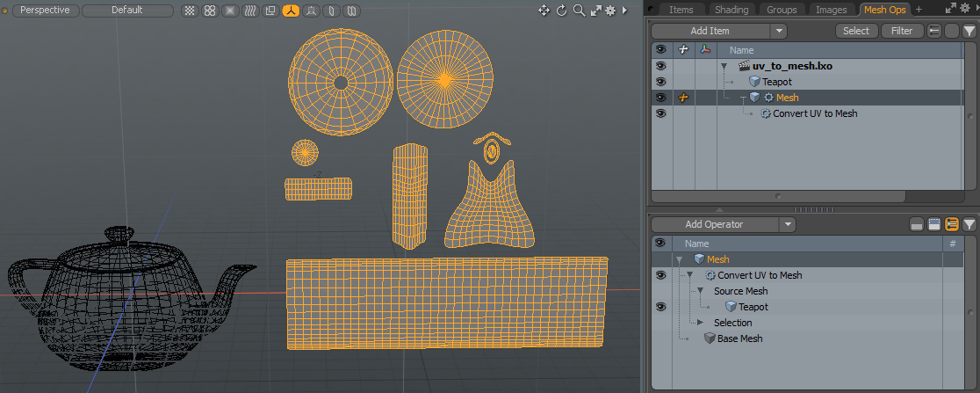Click the viewport pan/move icon
The image size is (980, 393).
click(x=544, y=11)
